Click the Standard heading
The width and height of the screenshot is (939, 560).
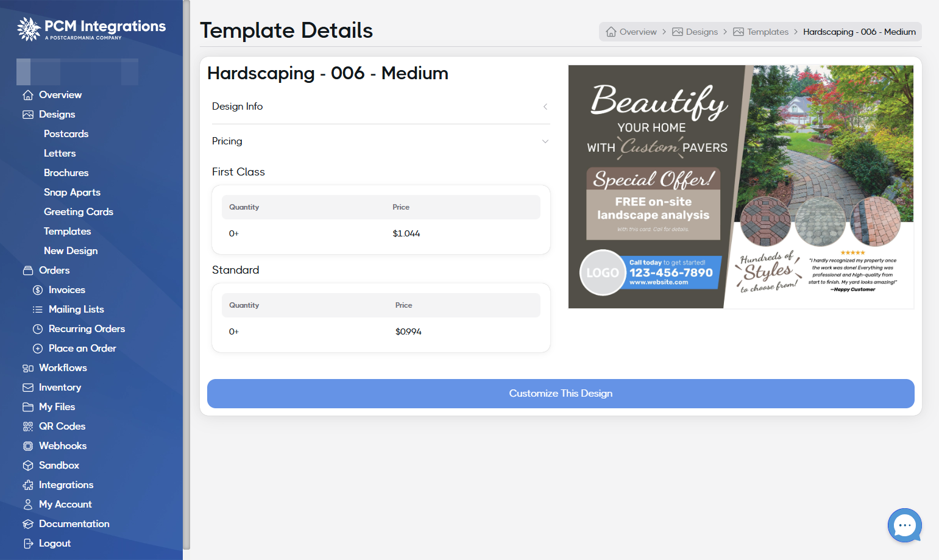[235, 271]
